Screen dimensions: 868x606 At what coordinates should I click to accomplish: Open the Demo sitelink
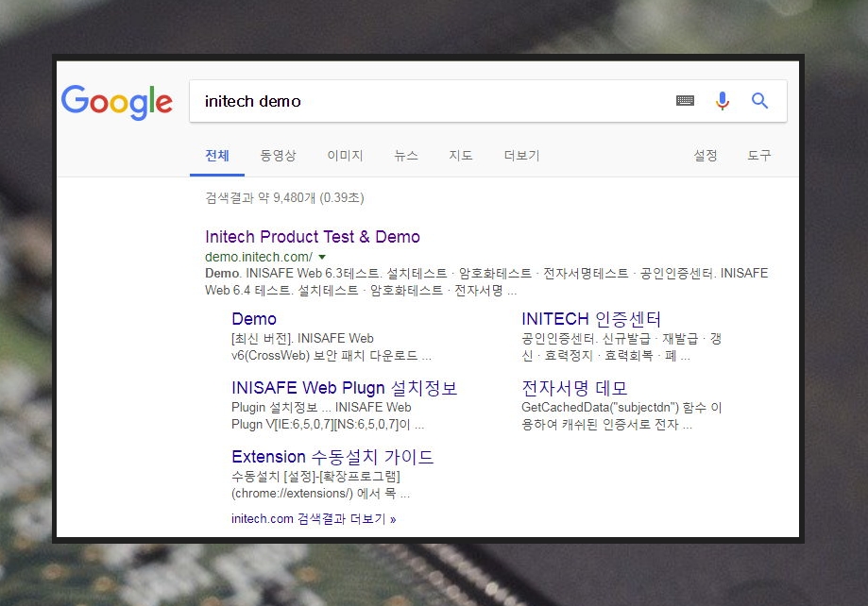(253, 319)
